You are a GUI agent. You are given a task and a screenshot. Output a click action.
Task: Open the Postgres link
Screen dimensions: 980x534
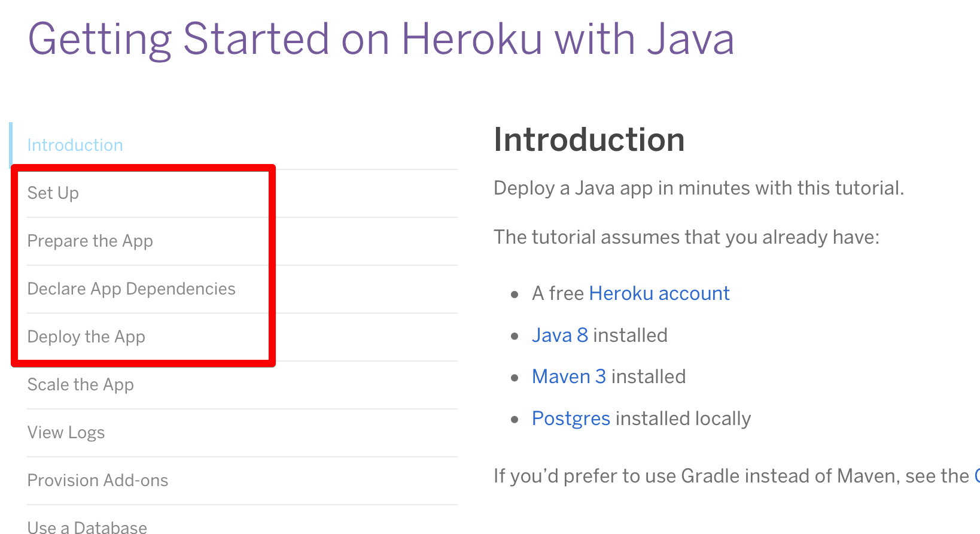(x=571, y=418)
